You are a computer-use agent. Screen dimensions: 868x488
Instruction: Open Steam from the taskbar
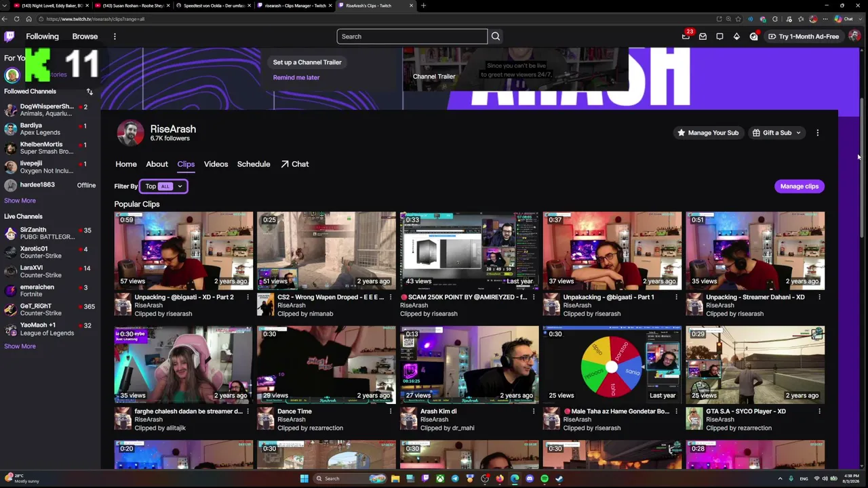click(559, 479)
